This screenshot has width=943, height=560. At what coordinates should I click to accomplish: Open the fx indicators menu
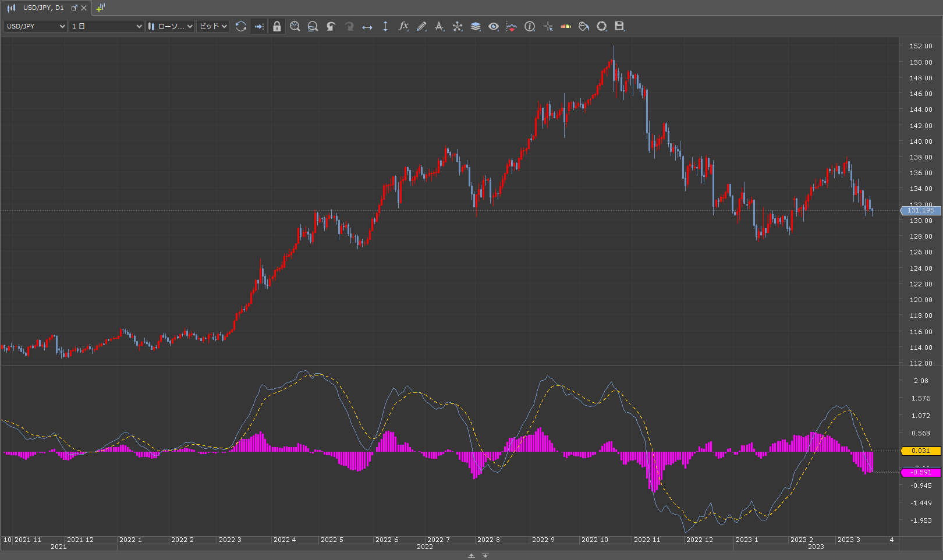(x=403, y=26)
